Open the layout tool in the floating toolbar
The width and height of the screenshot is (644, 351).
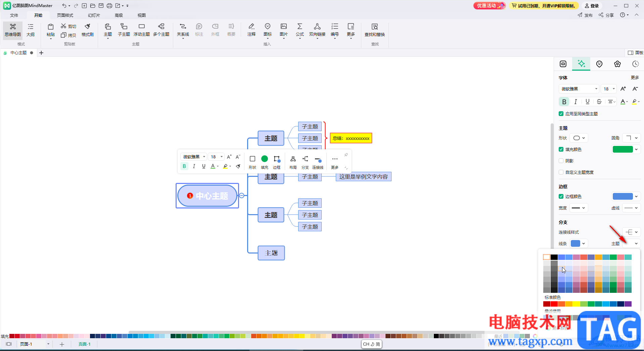pos(293,162)
